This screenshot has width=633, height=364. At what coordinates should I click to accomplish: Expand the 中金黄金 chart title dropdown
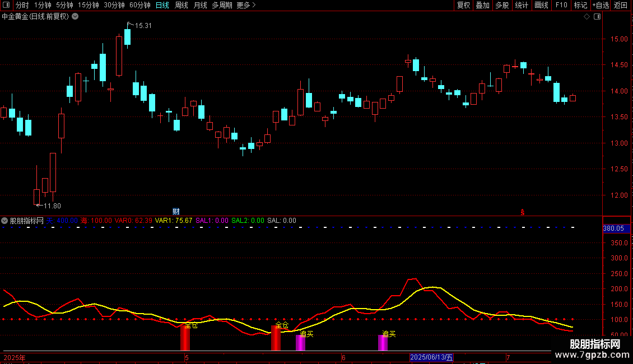76,17
